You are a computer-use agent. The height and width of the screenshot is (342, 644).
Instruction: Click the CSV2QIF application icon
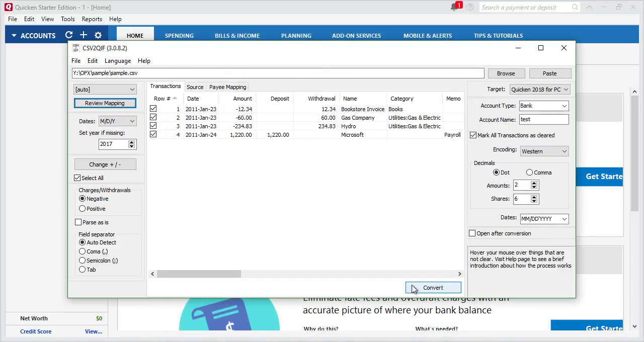click(76, 48)
